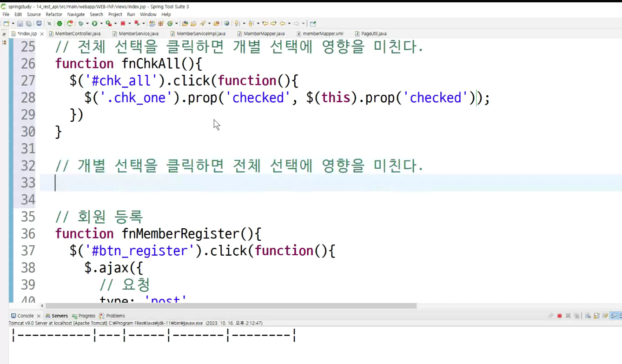Click the Open Type toolbar icon
622x364 pixels.
[185, 23]
